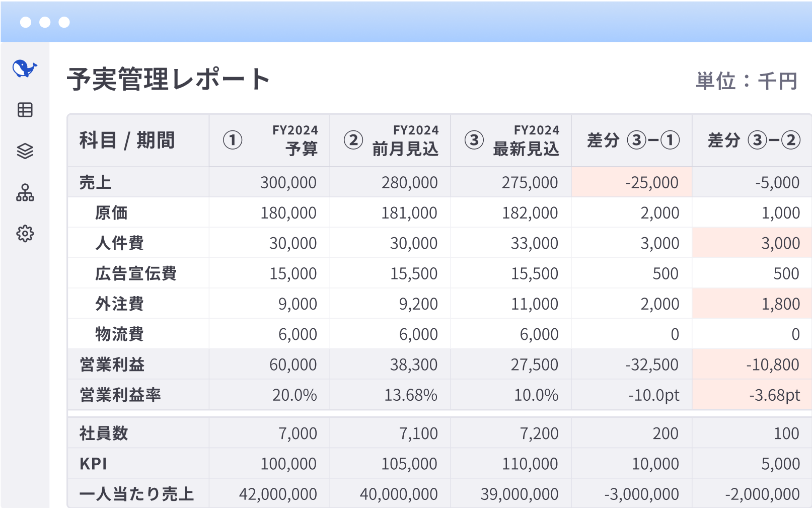Click the third white window control dot

[64, 22]
